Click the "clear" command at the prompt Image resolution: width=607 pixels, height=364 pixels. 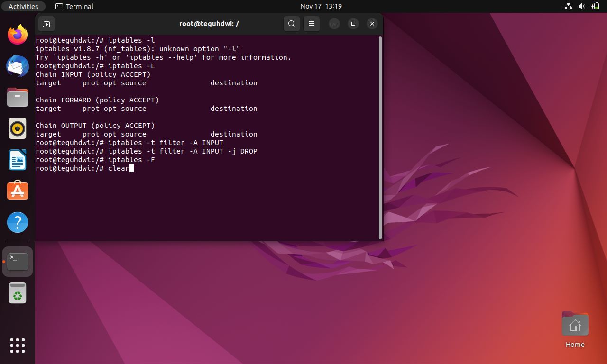pyautogui.click(x=119, y=168)
